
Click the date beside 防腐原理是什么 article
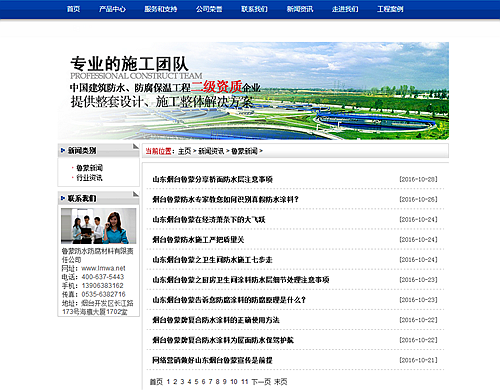pyautogui.click(x=418, y=300)
